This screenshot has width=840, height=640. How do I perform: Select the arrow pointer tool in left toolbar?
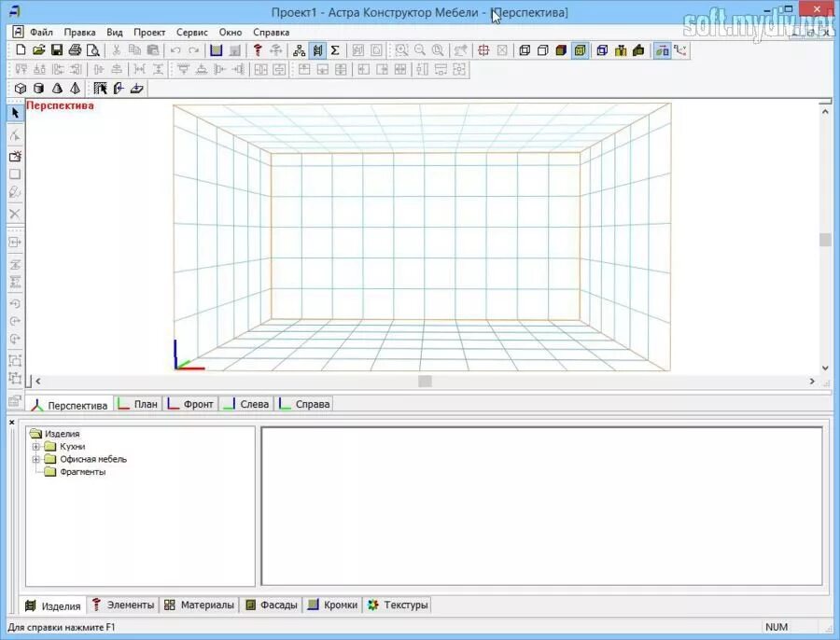click(x=15, y=113)
